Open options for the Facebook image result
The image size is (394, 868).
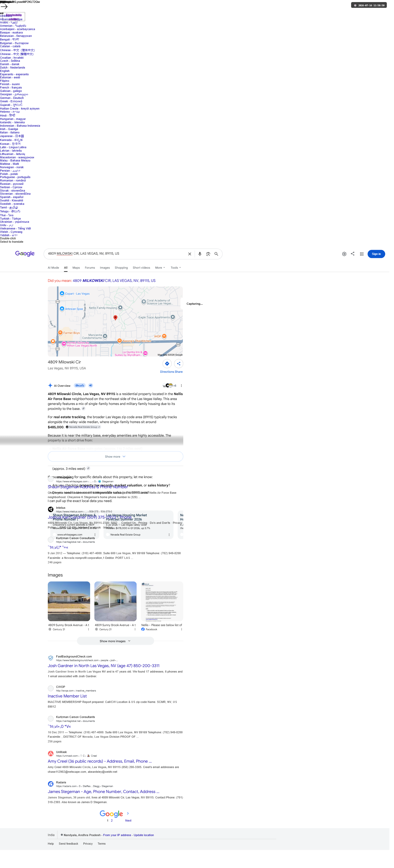184,637
